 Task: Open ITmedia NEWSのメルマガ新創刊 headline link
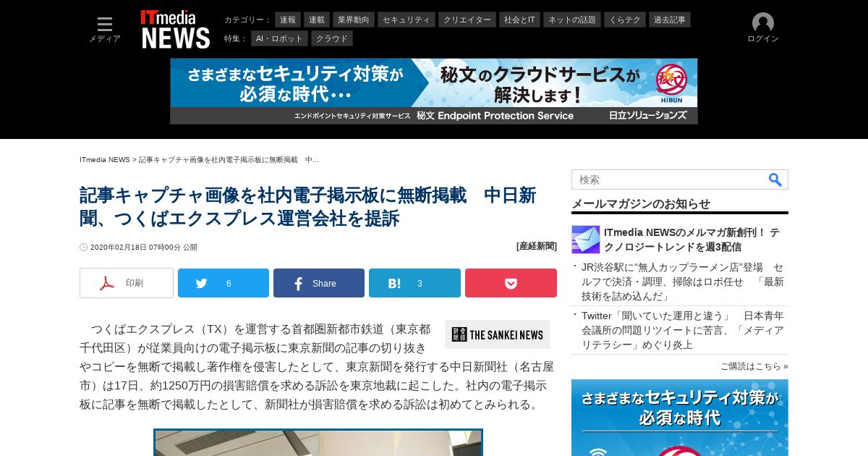click(x=692, y=240)
